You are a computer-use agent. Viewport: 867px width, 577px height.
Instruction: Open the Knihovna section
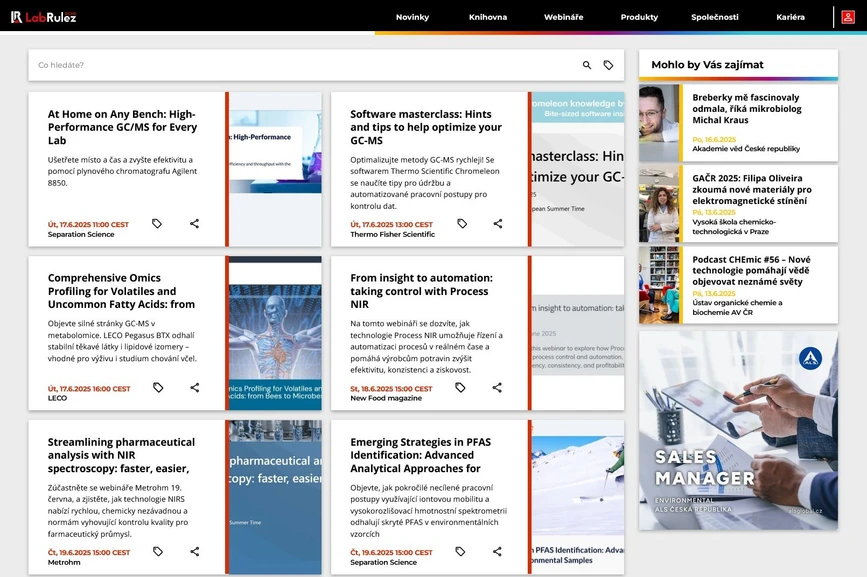pyautogui.click(x=487, y=17)
